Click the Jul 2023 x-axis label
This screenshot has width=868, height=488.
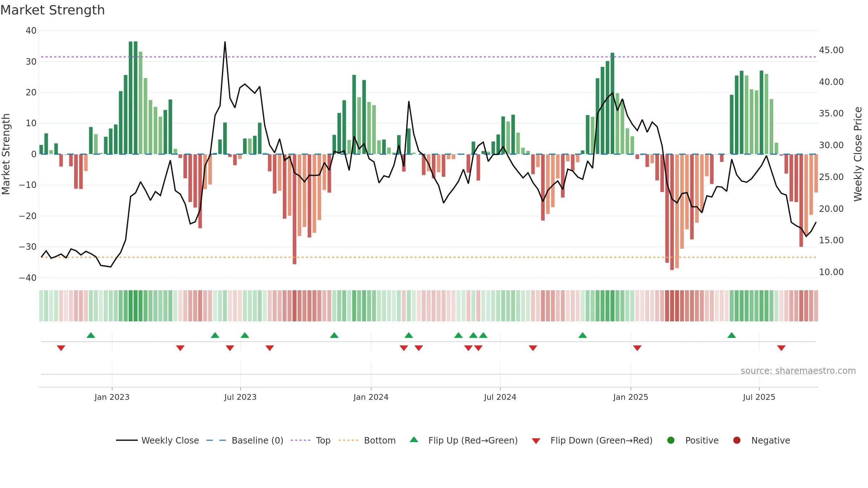240,397
